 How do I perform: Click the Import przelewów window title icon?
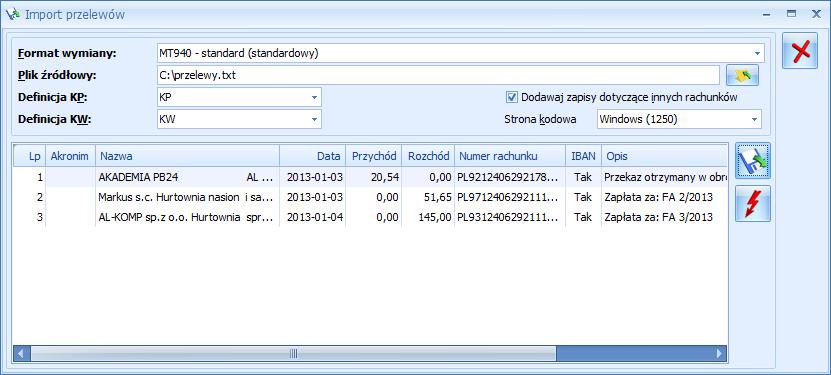tap(12, 14)
